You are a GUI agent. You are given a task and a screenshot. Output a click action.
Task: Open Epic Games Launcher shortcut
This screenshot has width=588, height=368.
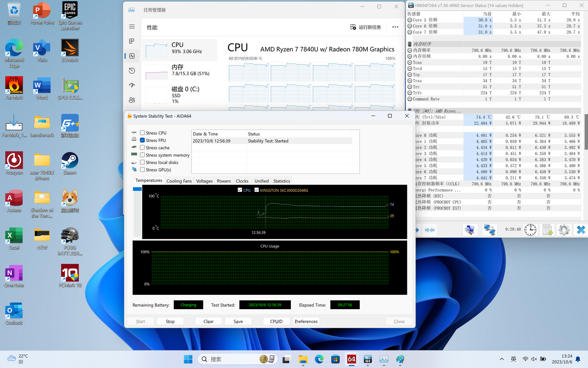click(70, 16)
